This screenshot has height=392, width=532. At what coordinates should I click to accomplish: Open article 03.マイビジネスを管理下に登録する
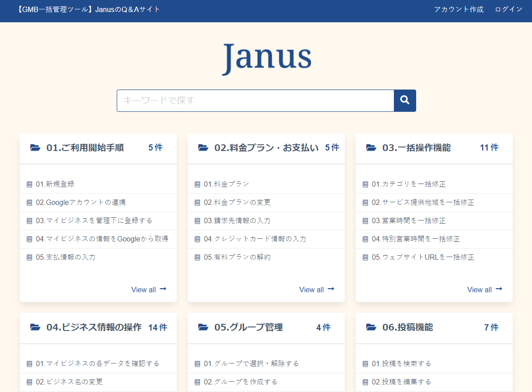94,221
